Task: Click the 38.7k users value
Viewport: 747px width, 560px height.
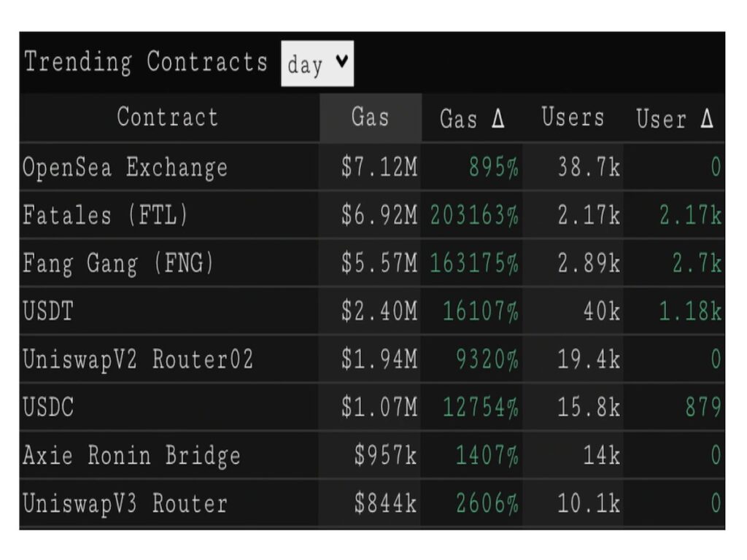Action: pos(589,167)
